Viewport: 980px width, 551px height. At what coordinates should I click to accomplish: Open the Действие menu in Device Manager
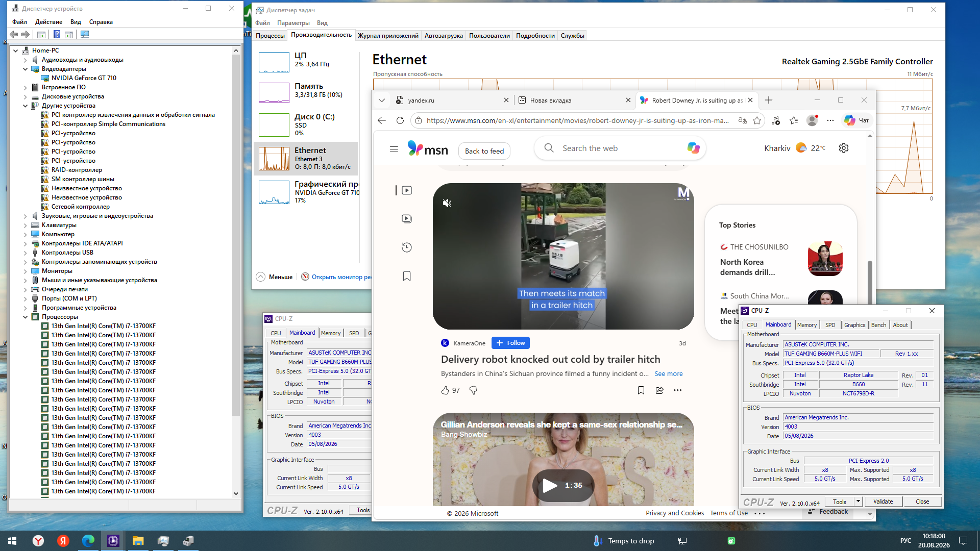click(48, 22)
